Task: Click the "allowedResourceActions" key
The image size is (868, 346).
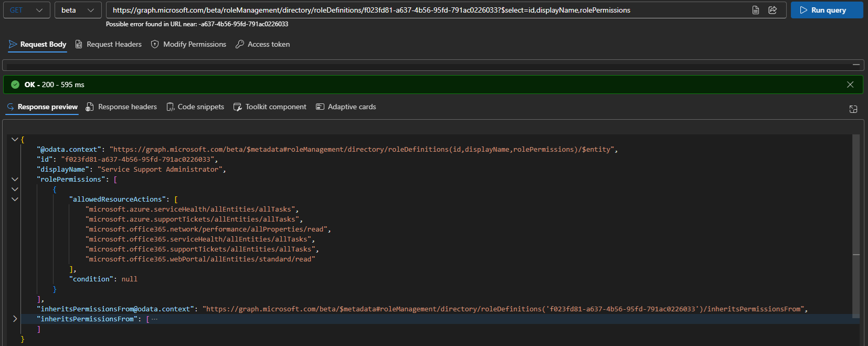Action: click(x=118, y=200)
